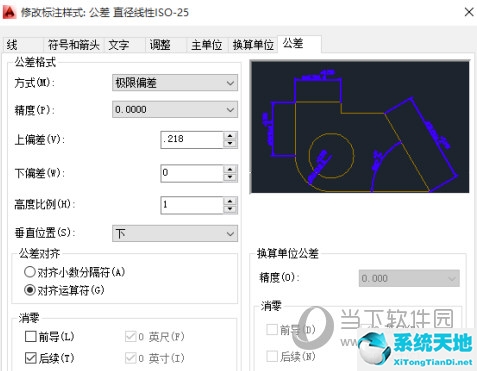Open the 方式(M) dropdown showing 极限偏差
Screen dimensions: 477x371
click(x=175, y=83)
